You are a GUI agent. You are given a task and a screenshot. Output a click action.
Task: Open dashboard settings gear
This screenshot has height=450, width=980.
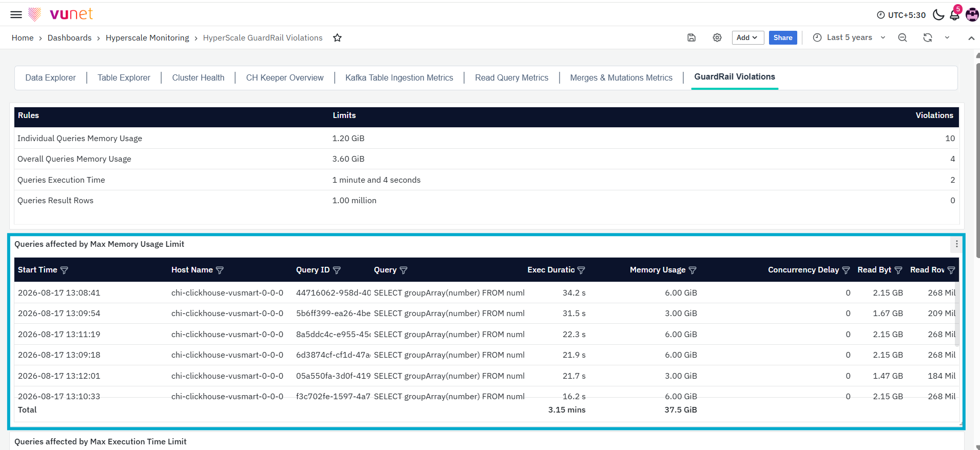(717, 37)
